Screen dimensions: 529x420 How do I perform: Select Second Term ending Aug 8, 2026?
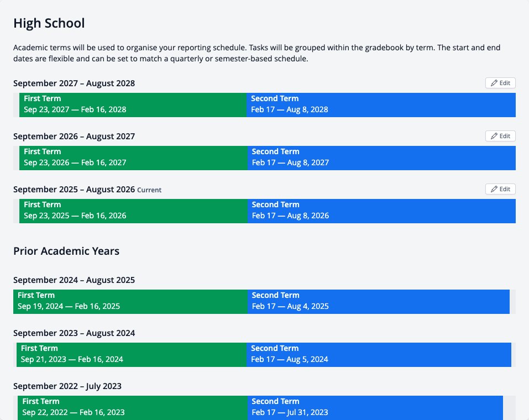click(x=381, y=211)
